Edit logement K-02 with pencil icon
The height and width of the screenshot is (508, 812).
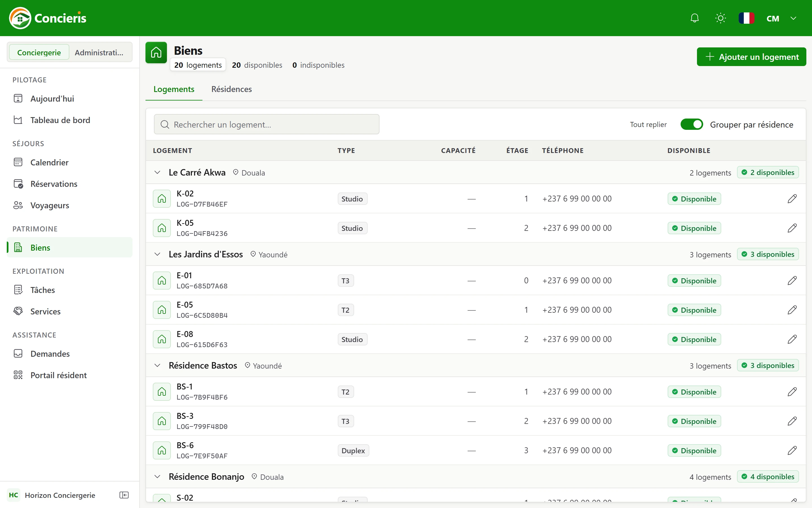tap(792, 199)
